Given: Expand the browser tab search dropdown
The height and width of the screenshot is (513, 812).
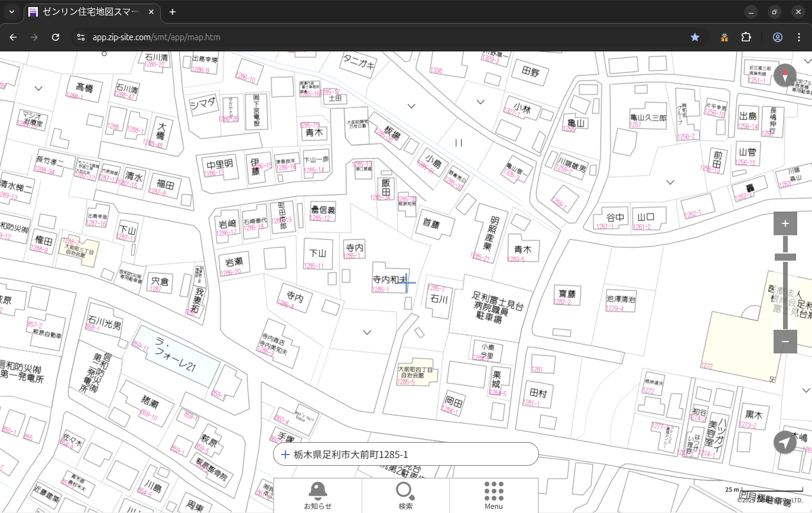Looking at the screenshot, I should click(11, 12).
